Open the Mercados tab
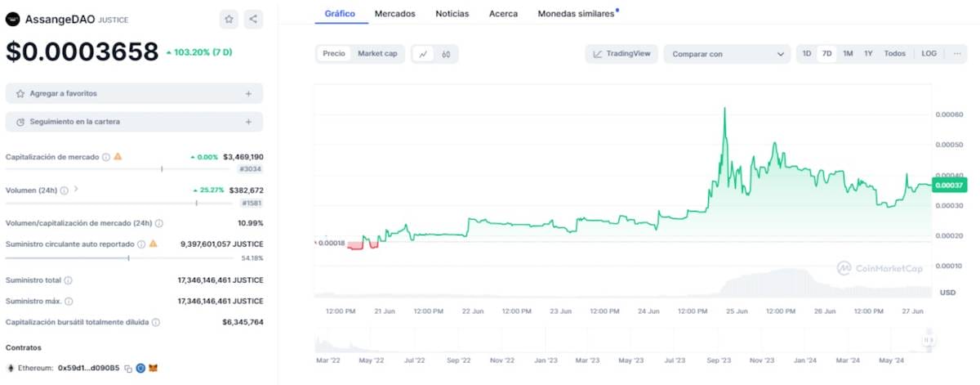The image size is (980, 385). point(394,14)
